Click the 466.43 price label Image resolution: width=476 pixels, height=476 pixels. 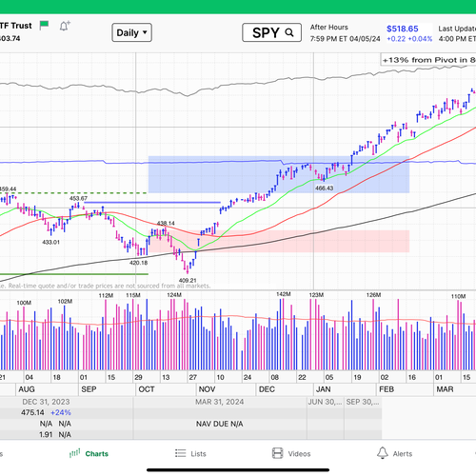coord(325,188)
